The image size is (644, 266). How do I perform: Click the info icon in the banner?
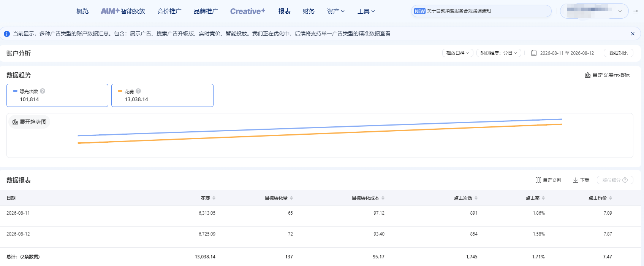[7, 34]
